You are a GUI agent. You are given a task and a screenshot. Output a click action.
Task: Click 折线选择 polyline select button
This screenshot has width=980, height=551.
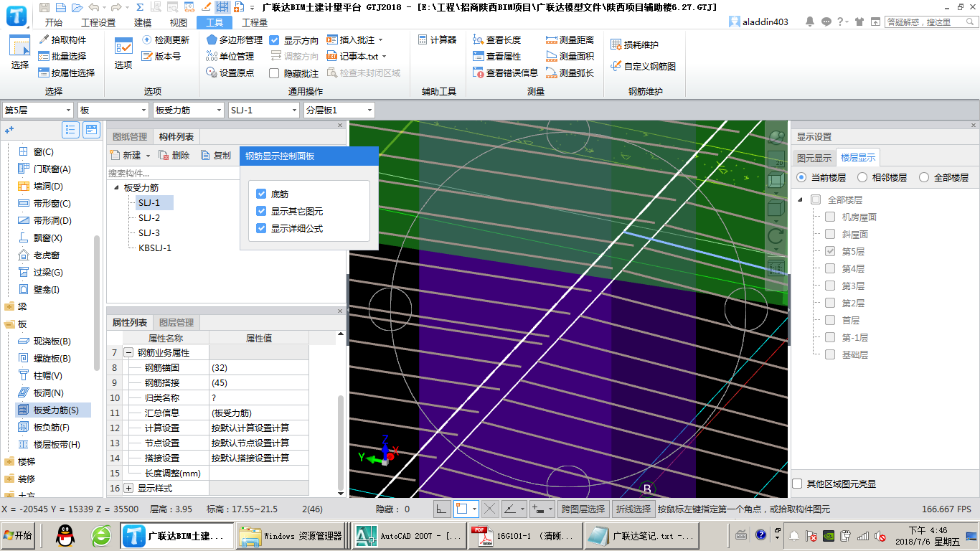tap(633, 509)
